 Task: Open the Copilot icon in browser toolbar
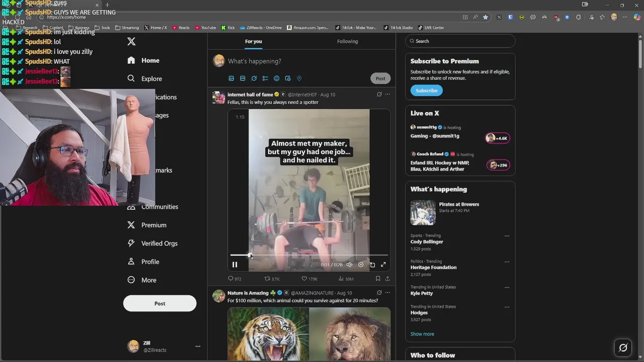[636, 17]
